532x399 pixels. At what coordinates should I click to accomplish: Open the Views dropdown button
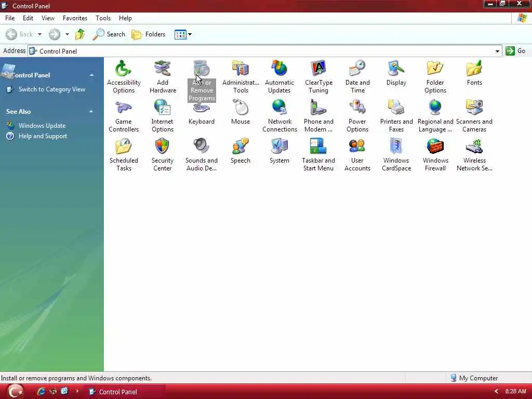pyautogui.click(x=183, y=34)
